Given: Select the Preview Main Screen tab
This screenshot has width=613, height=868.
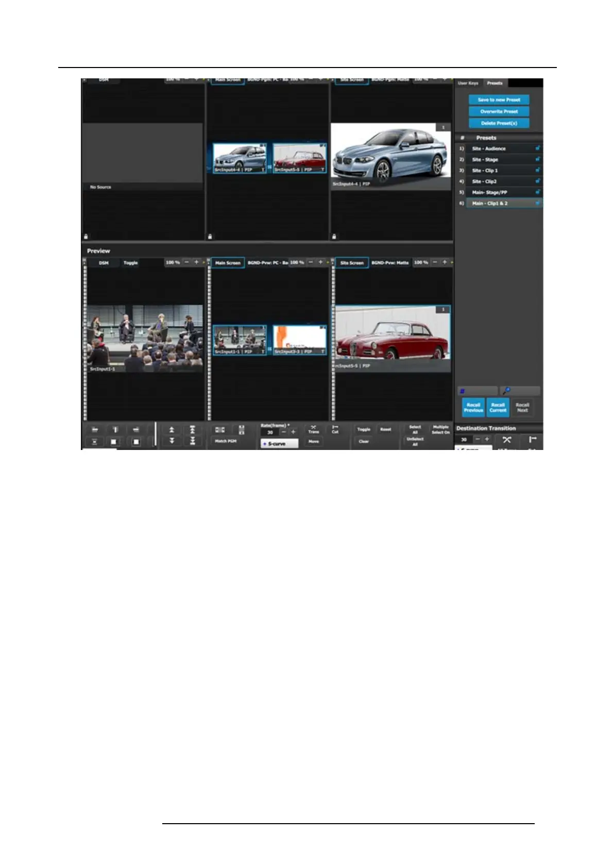Looking at the screenshot, I should 228,263.
